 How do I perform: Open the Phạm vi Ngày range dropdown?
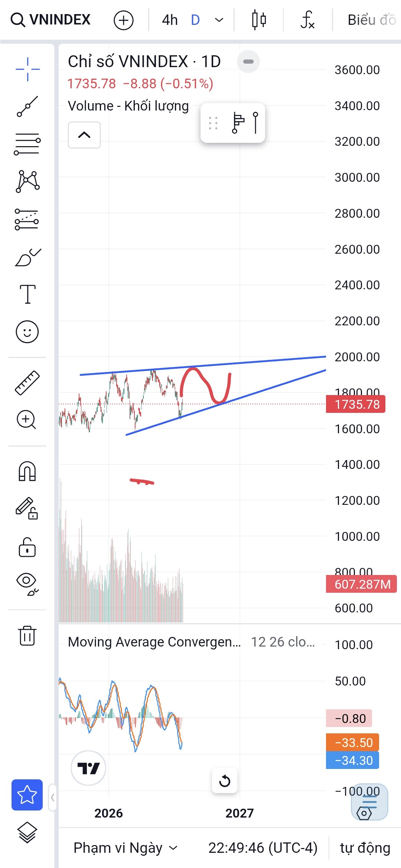tap(125, 848)
